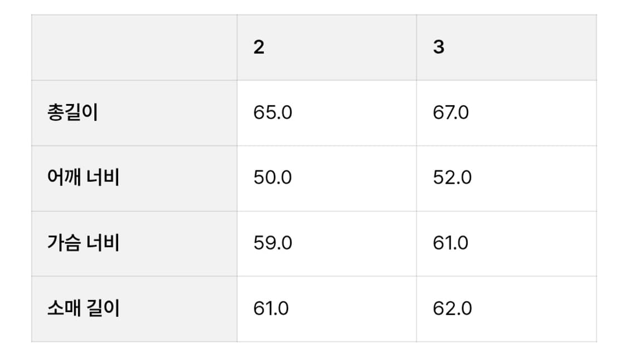Click the 50.0 shoulder width cell
Screen dimensions: 627x364
coord(273,178)
